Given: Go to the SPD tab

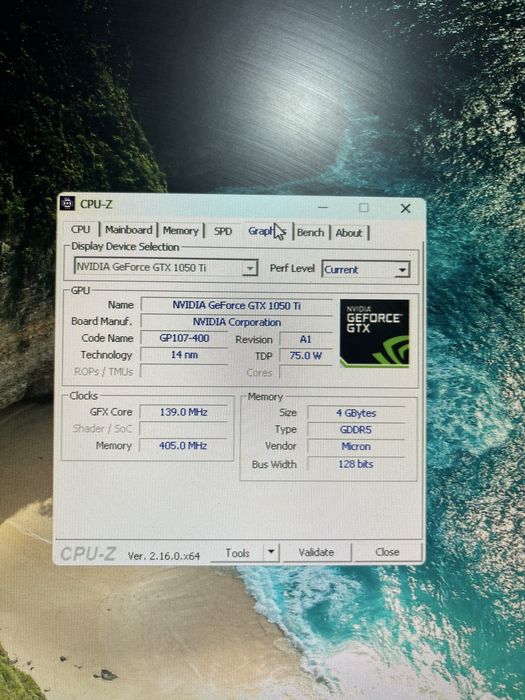Looking at the screenshot, I should click(223, 231).
